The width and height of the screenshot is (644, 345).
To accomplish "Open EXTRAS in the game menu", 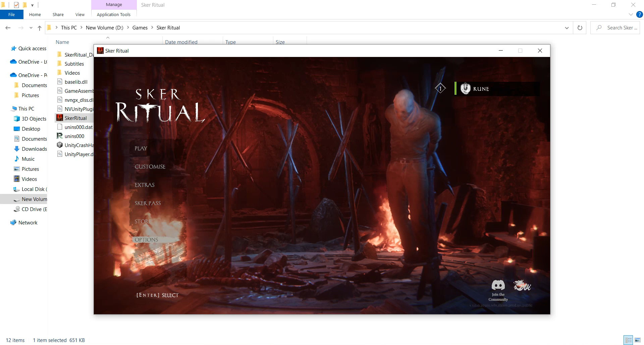I will (145, 185).
